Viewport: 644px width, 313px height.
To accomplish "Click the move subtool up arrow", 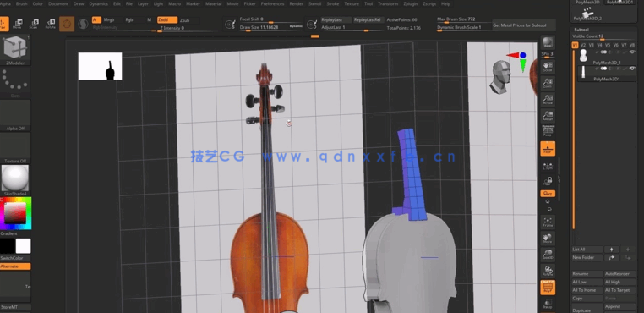I will coord(612,250).
